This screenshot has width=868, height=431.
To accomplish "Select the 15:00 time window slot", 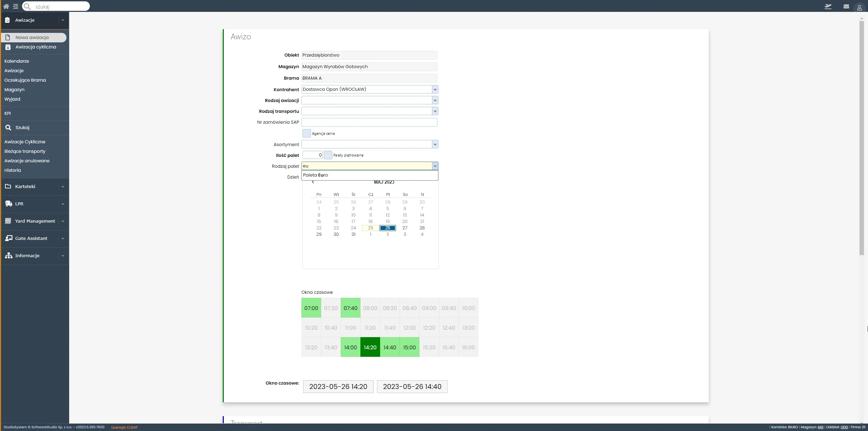I will point(409,347).
